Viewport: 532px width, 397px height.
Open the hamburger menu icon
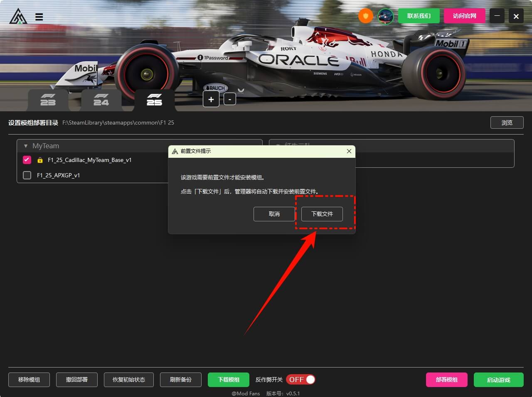[39, 17]
